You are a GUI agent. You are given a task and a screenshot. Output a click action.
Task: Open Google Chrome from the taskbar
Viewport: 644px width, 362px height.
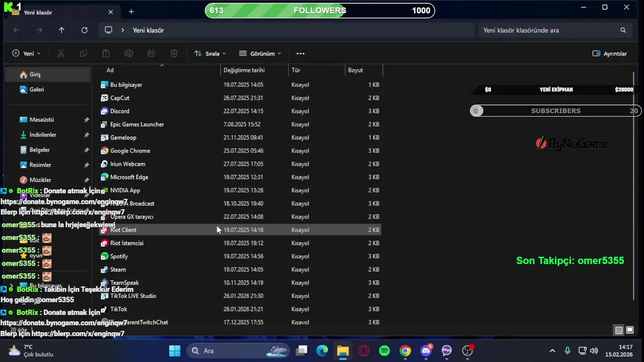405,350
